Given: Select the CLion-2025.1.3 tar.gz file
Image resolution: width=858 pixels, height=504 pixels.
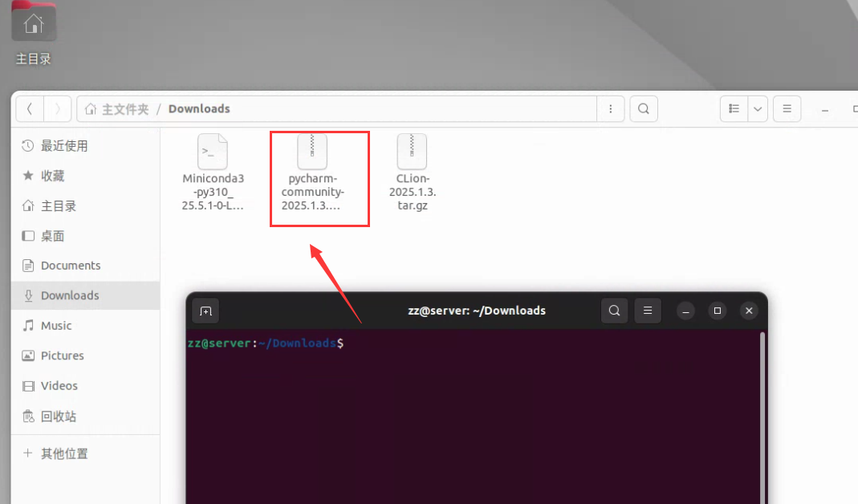Looking at the screenshot, I should (412, 169).
